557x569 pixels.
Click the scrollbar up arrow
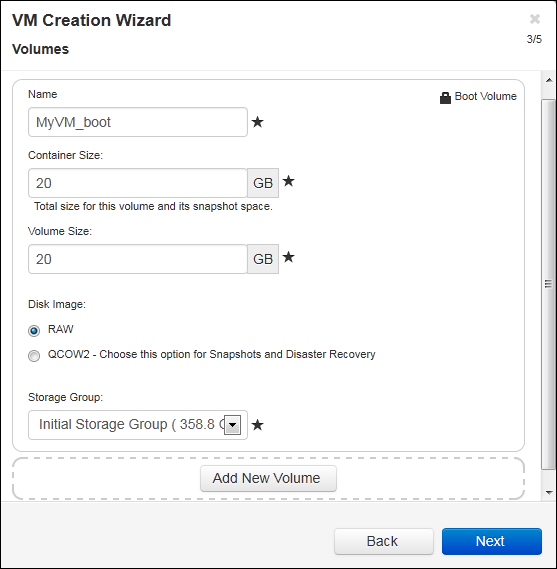pos(549,80)
